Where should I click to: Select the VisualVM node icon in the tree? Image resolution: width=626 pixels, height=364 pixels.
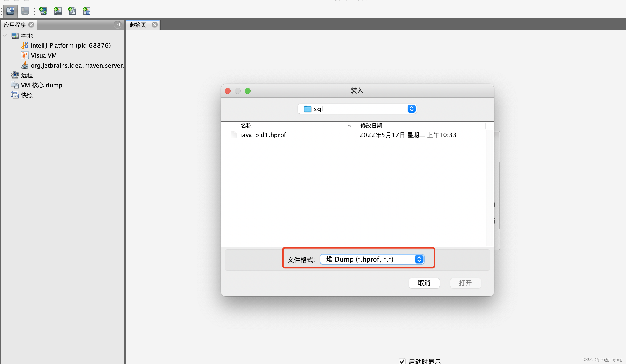(25, 55)
